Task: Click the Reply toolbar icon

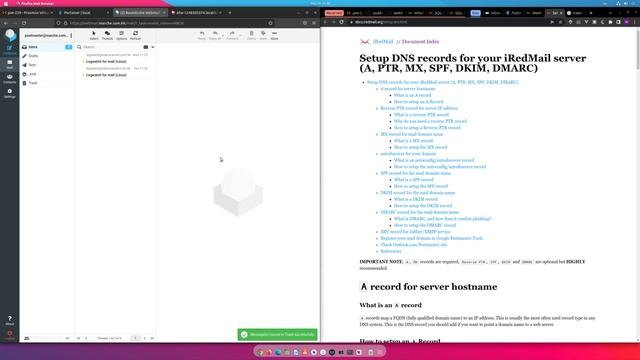Action: [202, 36]
